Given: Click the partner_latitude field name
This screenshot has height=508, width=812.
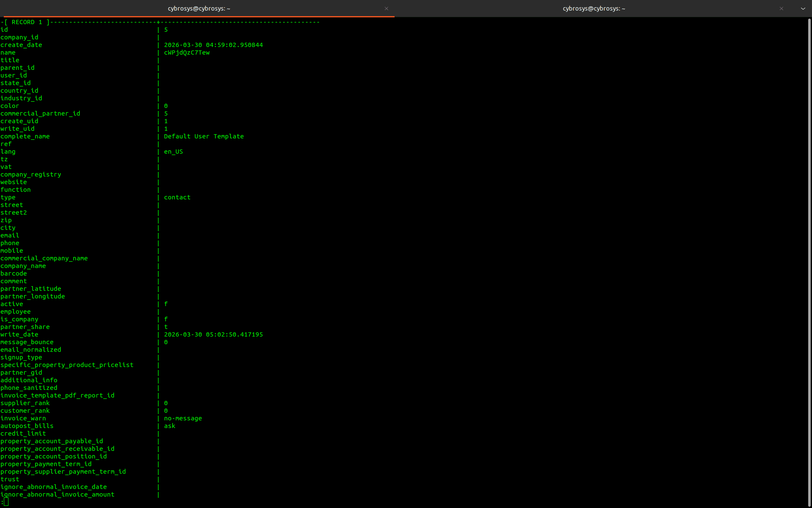Looking at the screenshot, I should coord(31,289).
